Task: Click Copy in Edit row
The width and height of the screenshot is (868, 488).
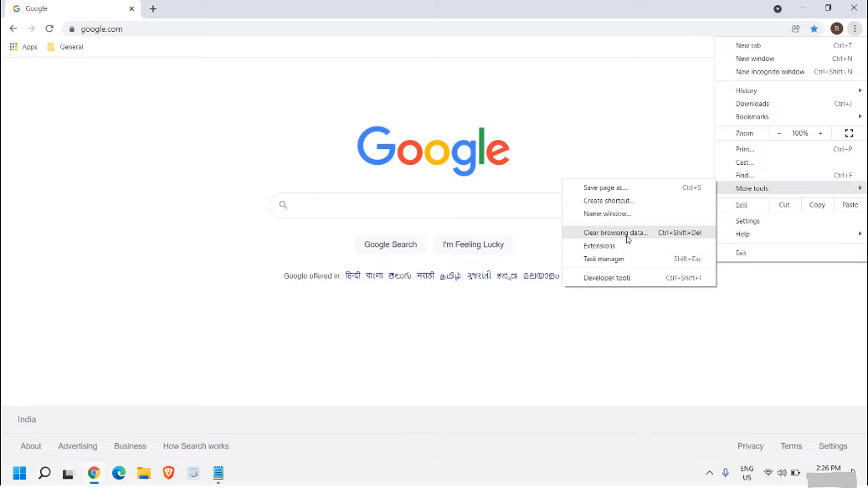Action: pos(817,205)
